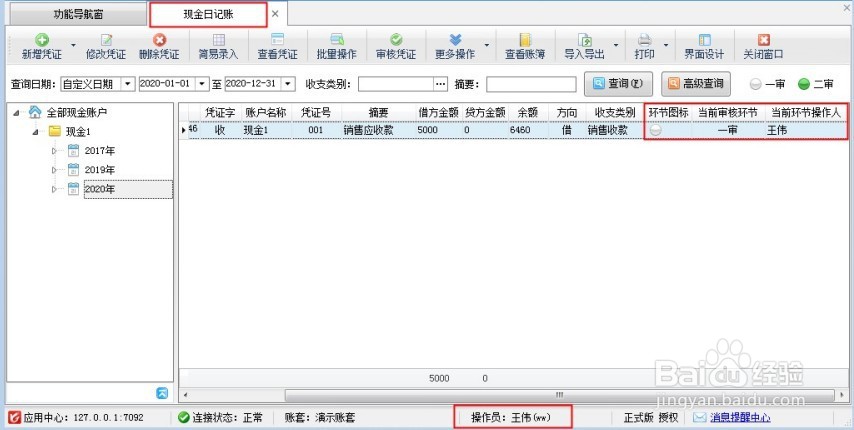854x430 pixels.
Task: Click the 审核凭证 toolbar icon
Action: [396, 40]
